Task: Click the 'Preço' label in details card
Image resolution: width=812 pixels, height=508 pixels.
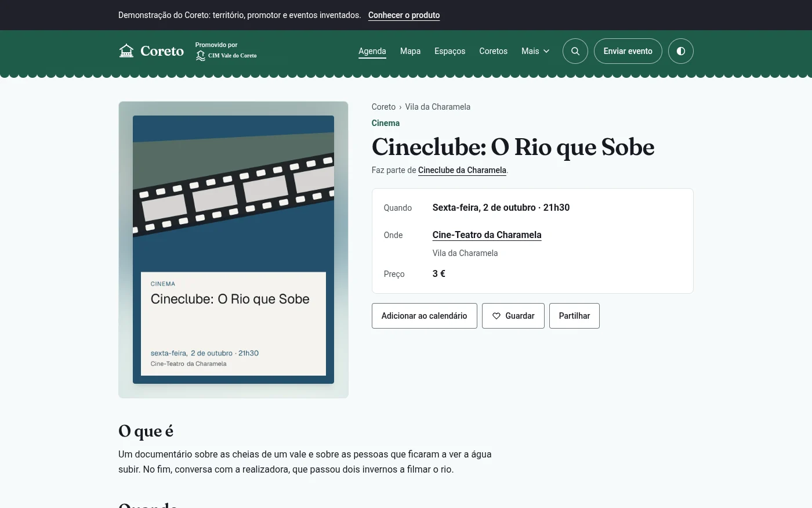Action: tap(394, 274)
